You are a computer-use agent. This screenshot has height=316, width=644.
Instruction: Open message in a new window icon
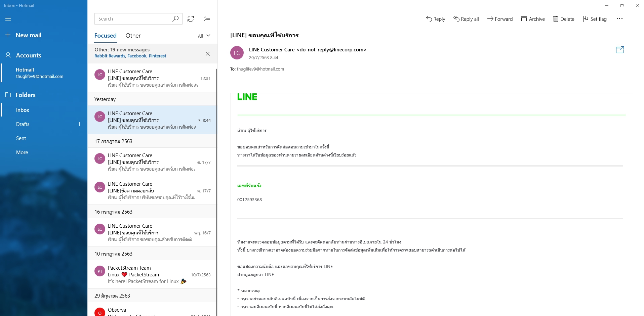click(620, 50)
